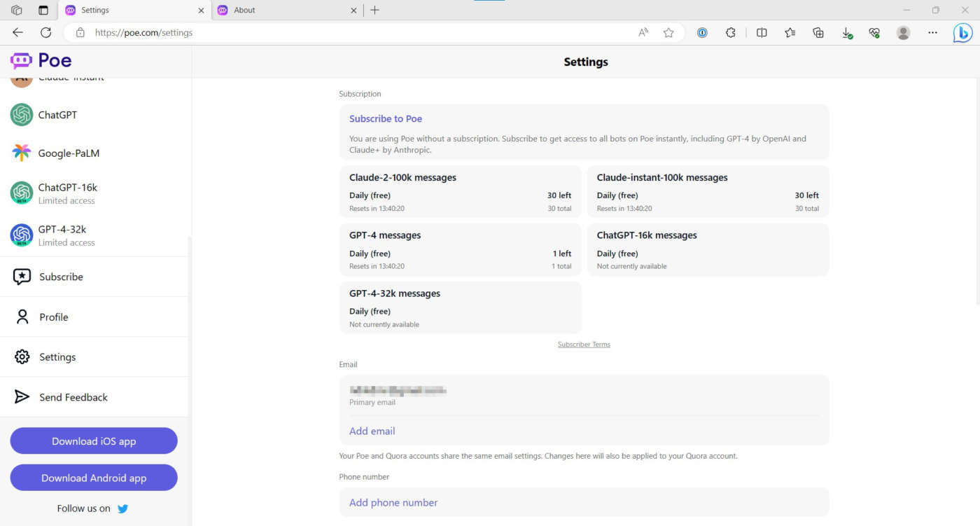The width and height of the screenshot is (980, 526).
Task: Click the Subscribe star chat icon
Action: (22, 277)
